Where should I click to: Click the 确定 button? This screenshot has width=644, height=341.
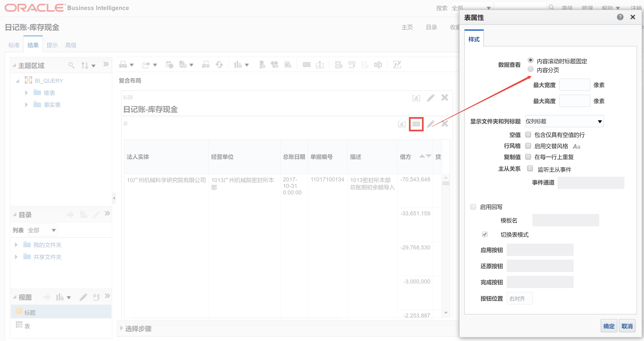tap(609, 326)
